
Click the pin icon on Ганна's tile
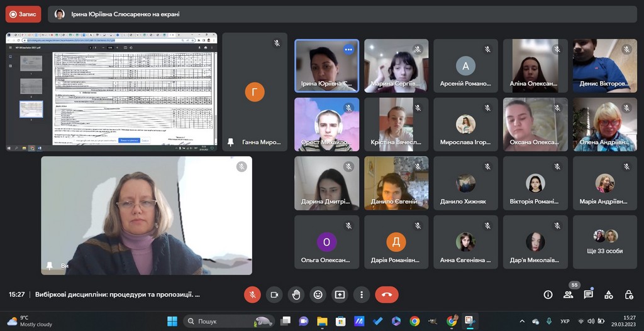[x=231, y=142]
